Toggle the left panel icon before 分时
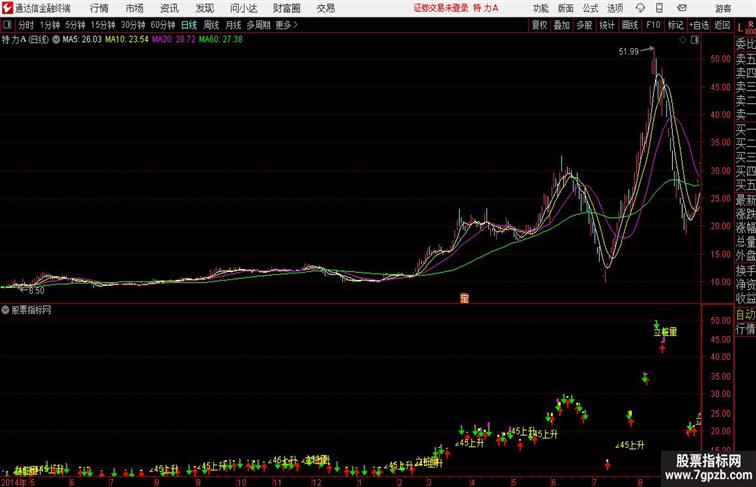The width and height of the screenshot is (756, 487). (x=7, y=25)
